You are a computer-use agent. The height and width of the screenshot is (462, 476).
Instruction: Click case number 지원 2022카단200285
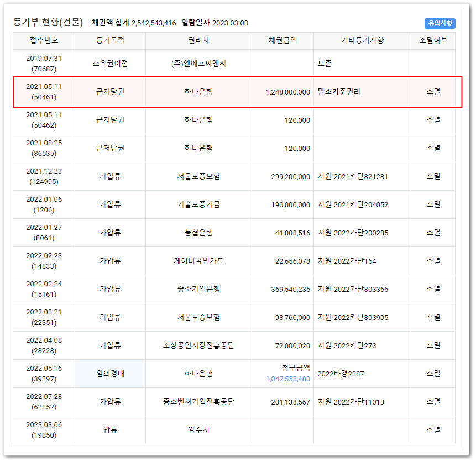353,233
